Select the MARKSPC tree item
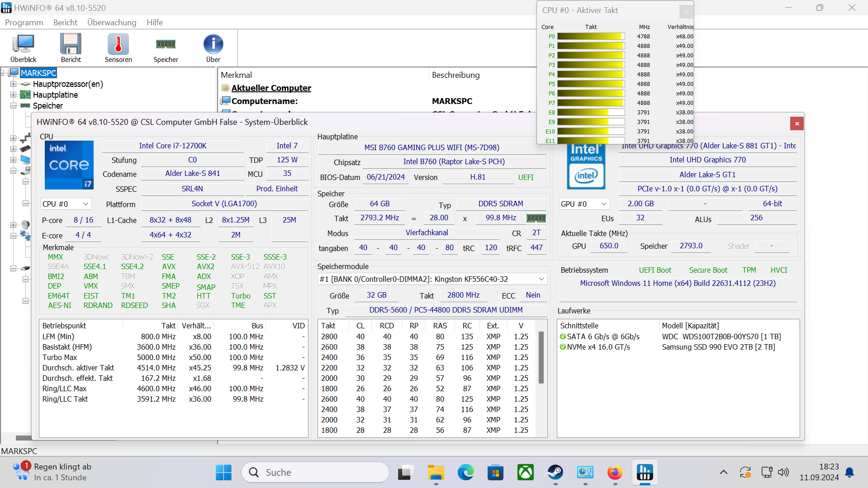Viewport: 868px width, 488px height. click(x=39, y=73)
